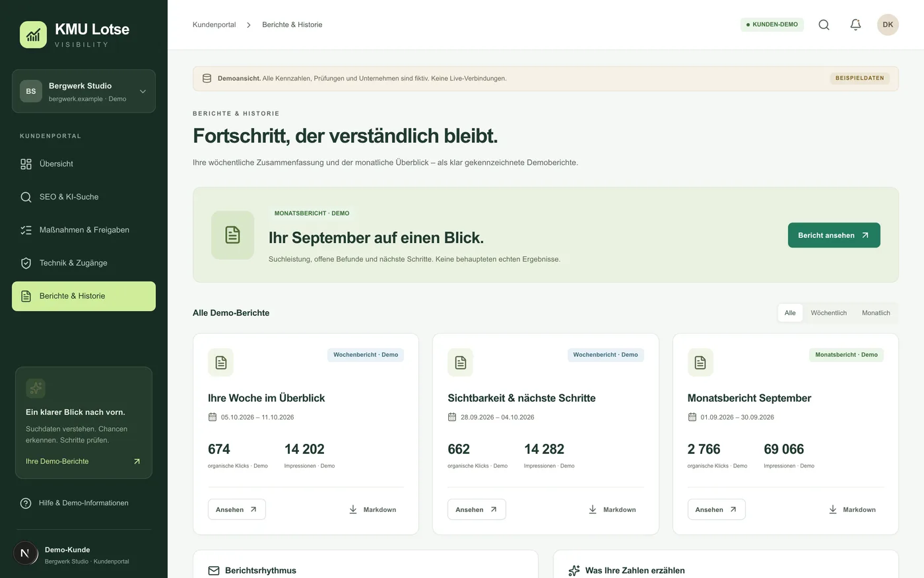Open Maßnahmen & Freigaben in sidebar
Image resolution: width=924 pixels, height=578 pixels.
pos(84,230)
